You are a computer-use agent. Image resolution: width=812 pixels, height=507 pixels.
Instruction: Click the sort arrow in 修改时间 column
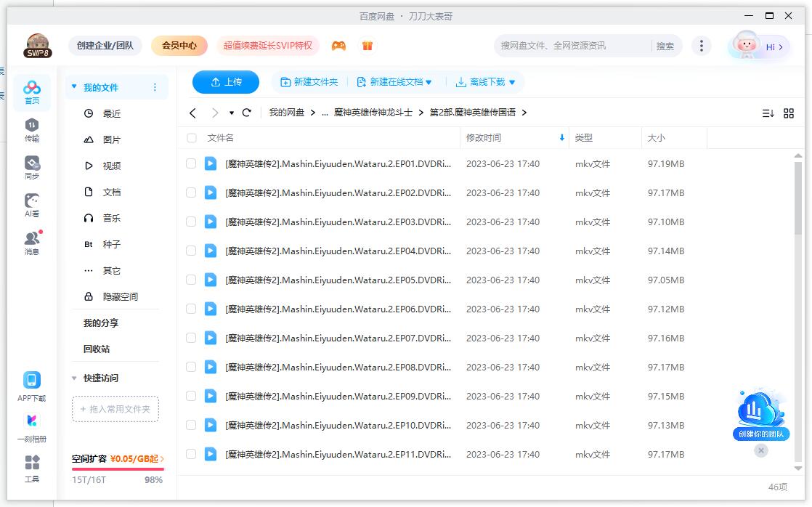(561, 138)
